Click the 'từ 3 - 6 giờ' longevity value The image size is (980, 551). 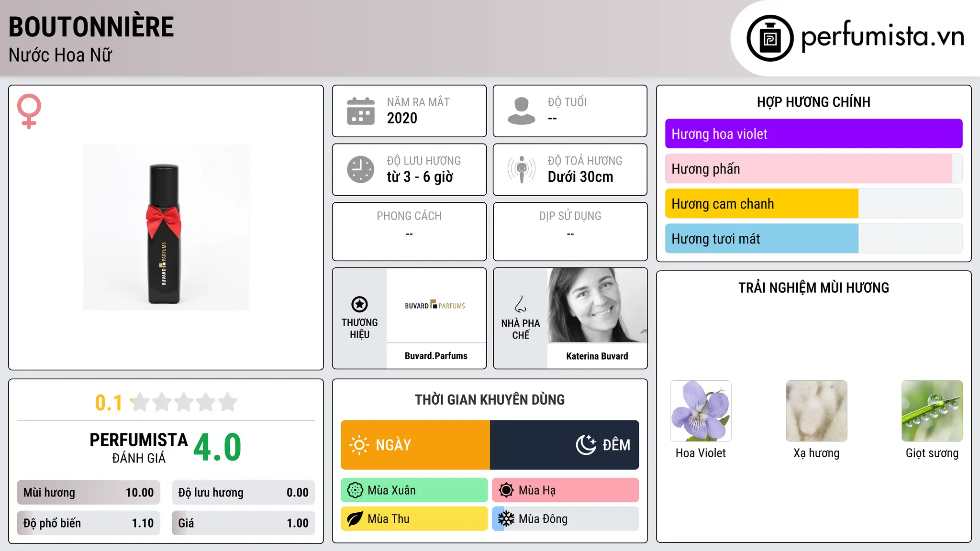[x=420, y=177]
